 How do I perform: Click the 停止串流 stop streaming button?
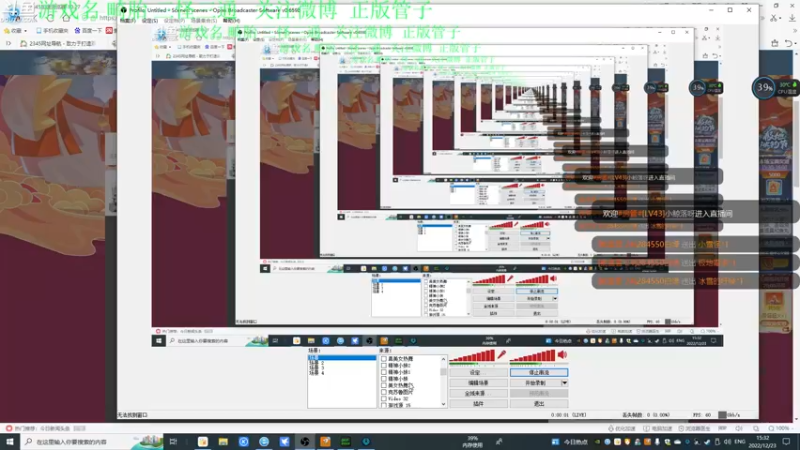[539, 372]
